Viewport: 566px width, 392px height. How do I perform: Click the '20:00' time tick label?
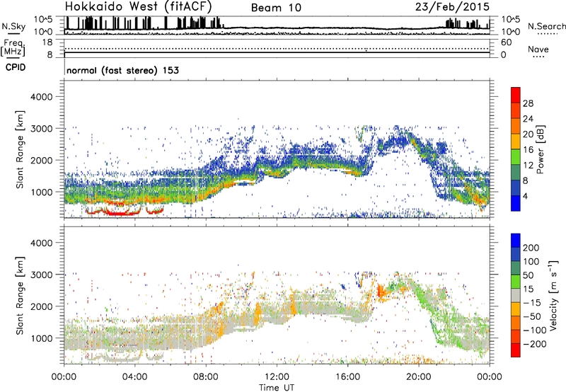pyautogui.click(x=419, y=377)
